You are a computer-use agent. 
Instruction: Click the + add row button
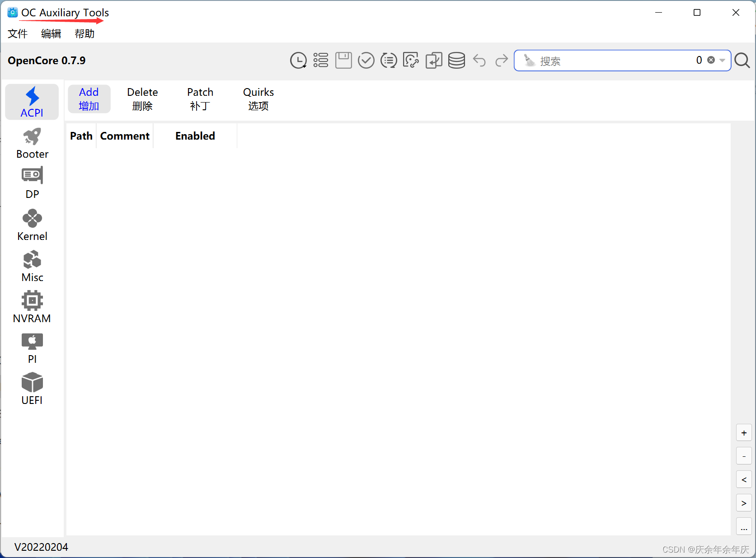pyautogui.click(x=744, y=432)
